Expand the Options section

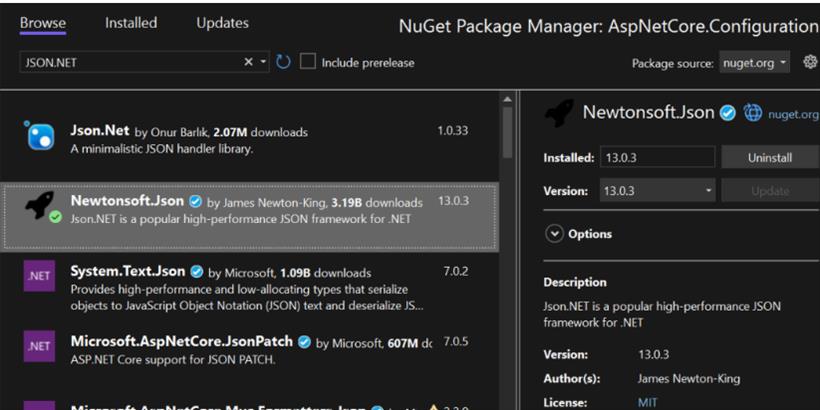(554, 234)
